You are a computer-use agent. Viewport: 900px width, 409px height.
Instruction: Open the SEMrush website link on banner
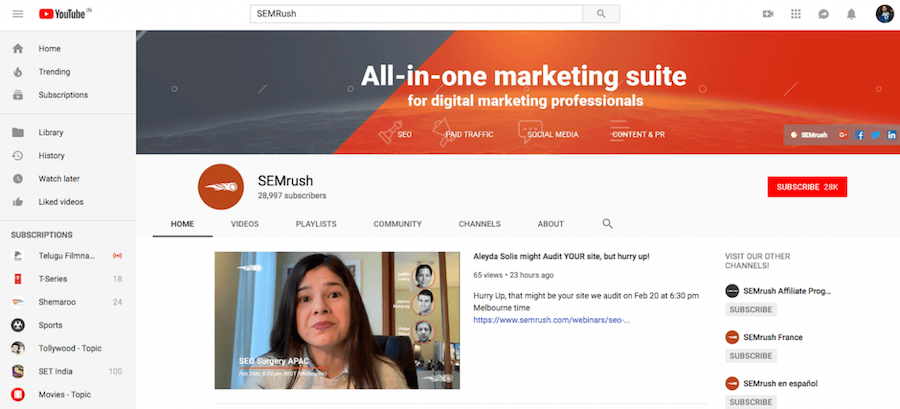tap(809, 135)
